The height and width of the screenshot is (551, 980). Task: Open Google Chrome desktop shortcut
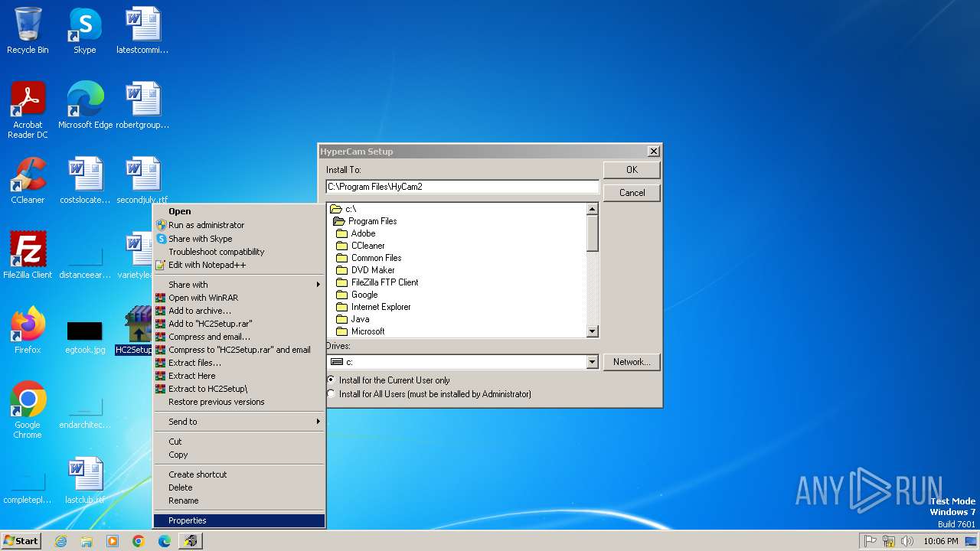coord(28,410)
